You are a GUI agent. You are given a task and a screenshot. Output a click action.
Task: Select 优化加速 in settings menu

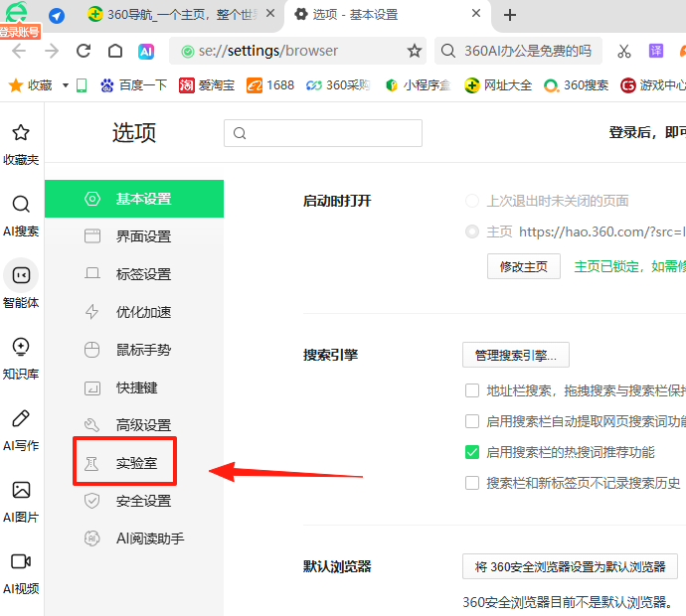point(134,312)
